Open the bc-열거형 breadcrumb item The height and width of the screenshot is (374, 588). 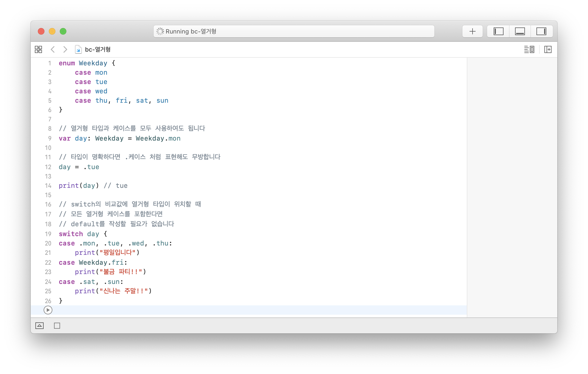[x=98, y=49]
